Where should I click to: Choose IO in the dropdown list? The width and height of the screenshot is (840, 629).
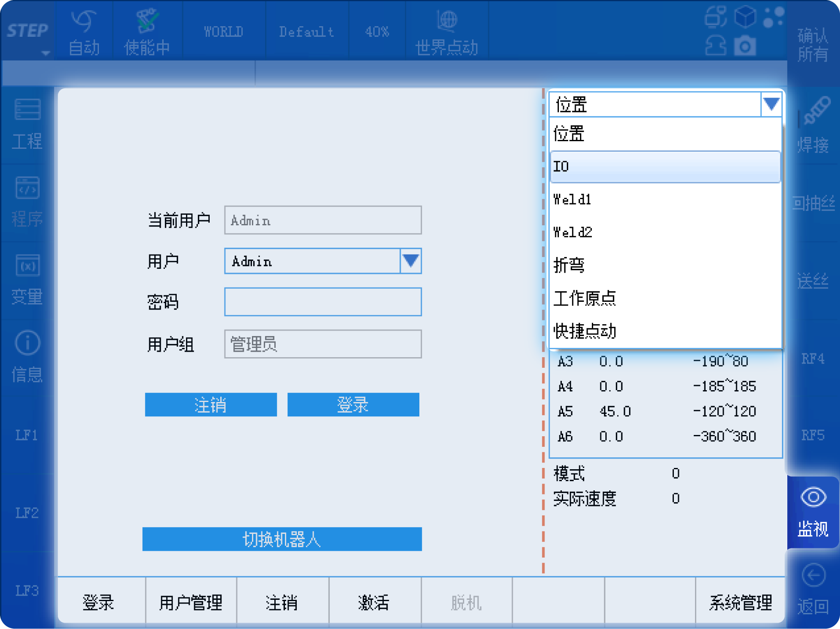665,167
